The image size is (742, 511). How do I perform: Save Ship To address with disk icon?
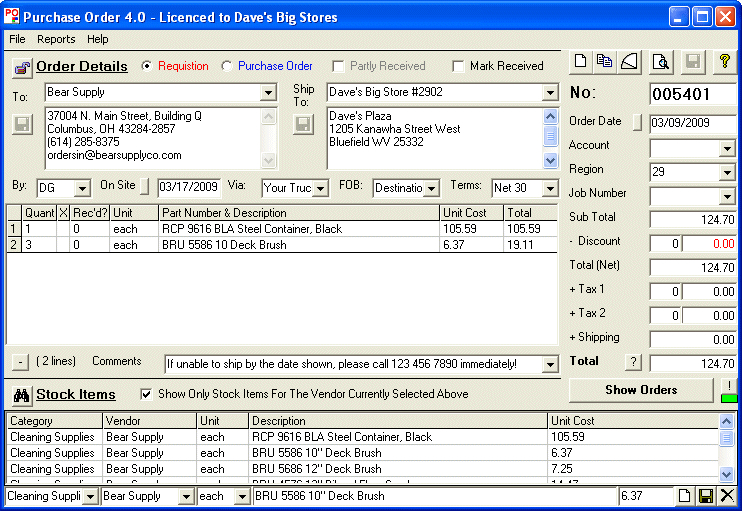303,124
